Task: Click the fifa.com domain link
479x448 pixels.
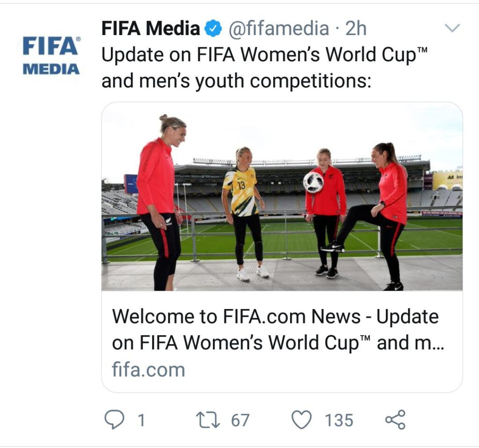Action: coord(148,370)
